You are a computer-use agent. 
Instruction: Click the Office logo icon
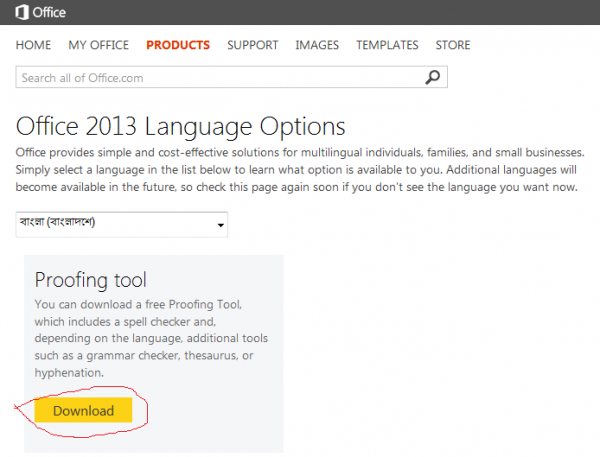click(14, 14)
